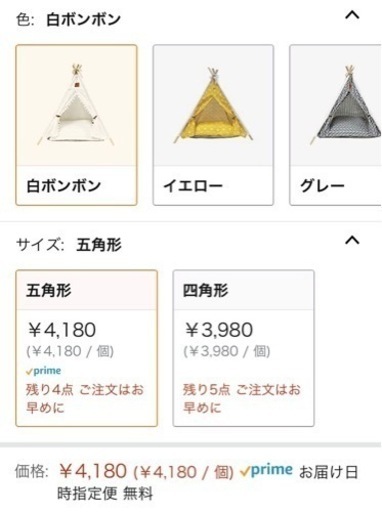Open the お届け日時指定便 無料 delivery text

207,482
